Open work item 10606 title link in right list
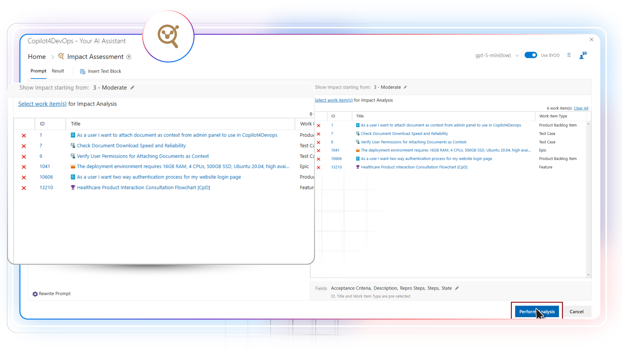622x364 pixels. (x=426, y=159)
